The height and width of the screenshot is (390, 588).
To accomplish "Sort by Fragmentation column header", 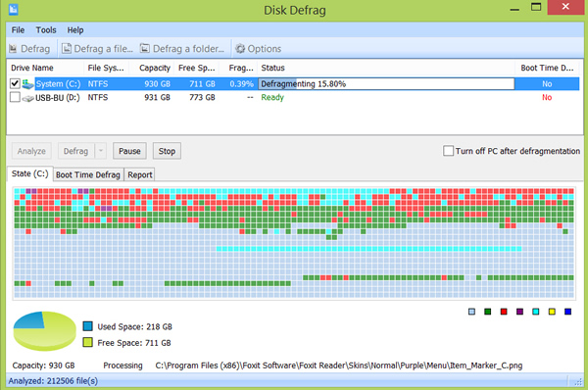I will 238,68.
